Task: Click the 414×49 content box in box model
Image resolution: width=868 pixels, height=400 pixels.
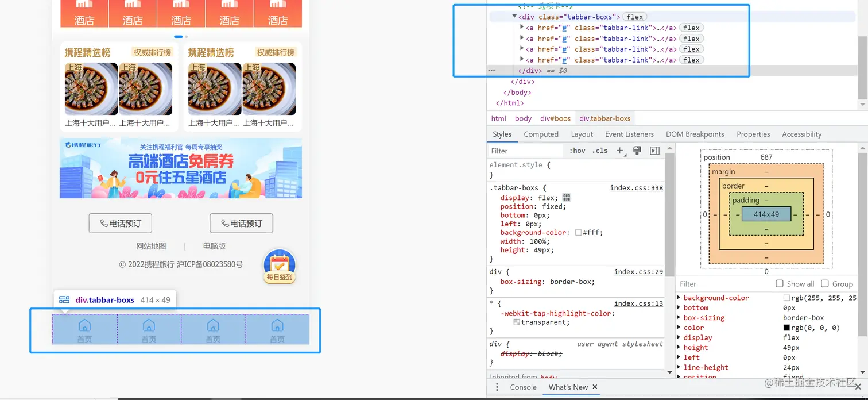Action: tap(766, 214)
